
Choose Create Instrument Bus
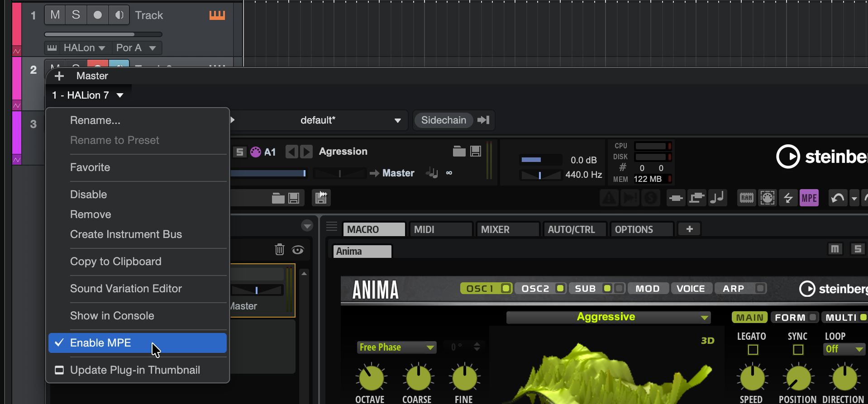coord(137,234)
